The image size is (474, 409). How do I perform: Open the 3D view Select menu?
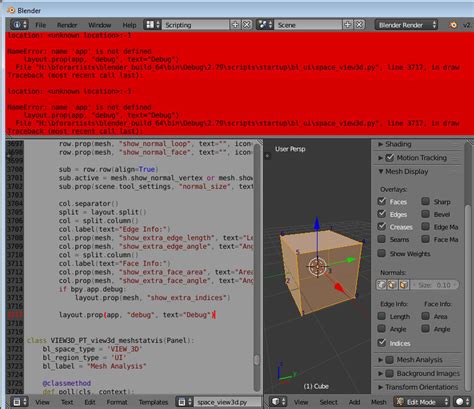[328, 402]
